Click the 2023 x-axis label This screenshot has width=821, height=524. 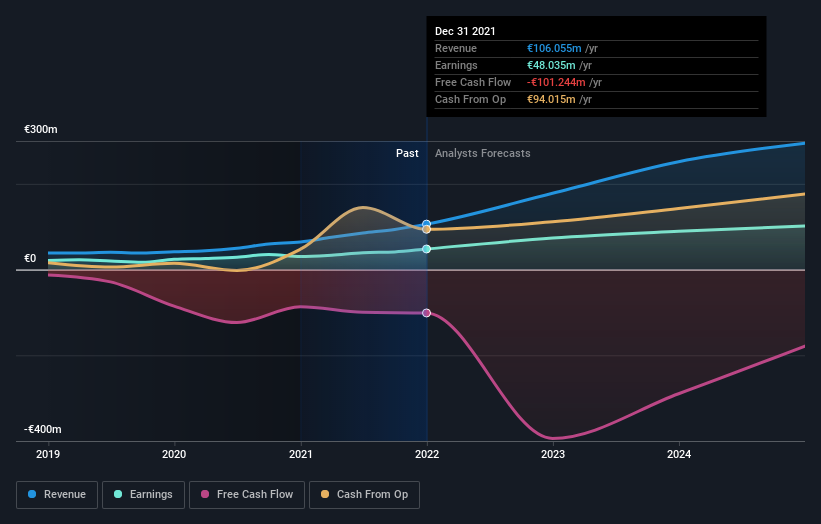pyautogui.click(x=553, y=454)
